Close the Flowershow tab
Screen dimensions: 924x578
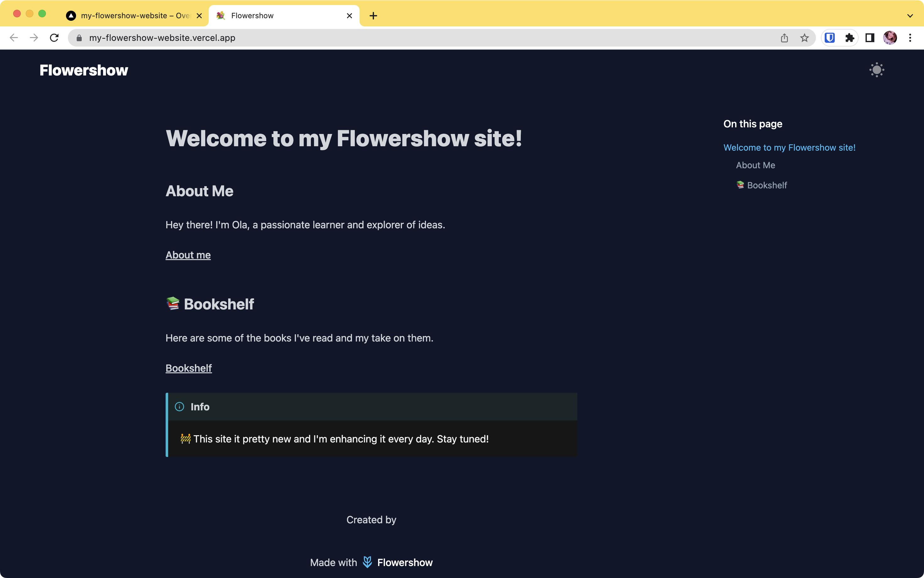pyautogui.click(x=349, y=16)
